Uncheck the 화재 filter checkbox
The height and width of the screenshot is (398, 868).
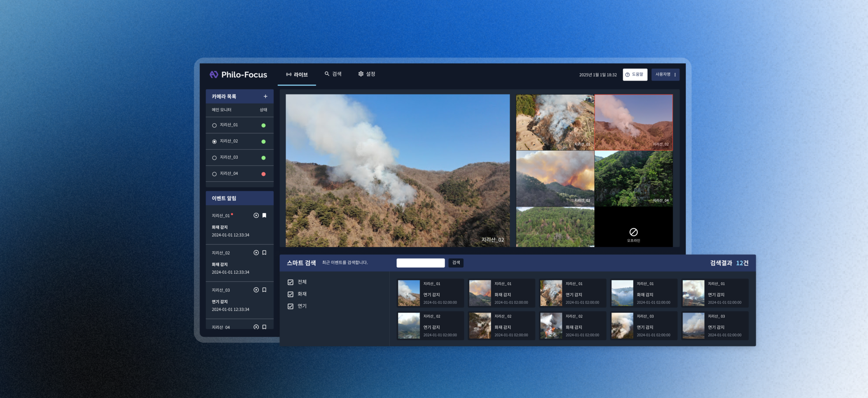click(x=291, y=294)
